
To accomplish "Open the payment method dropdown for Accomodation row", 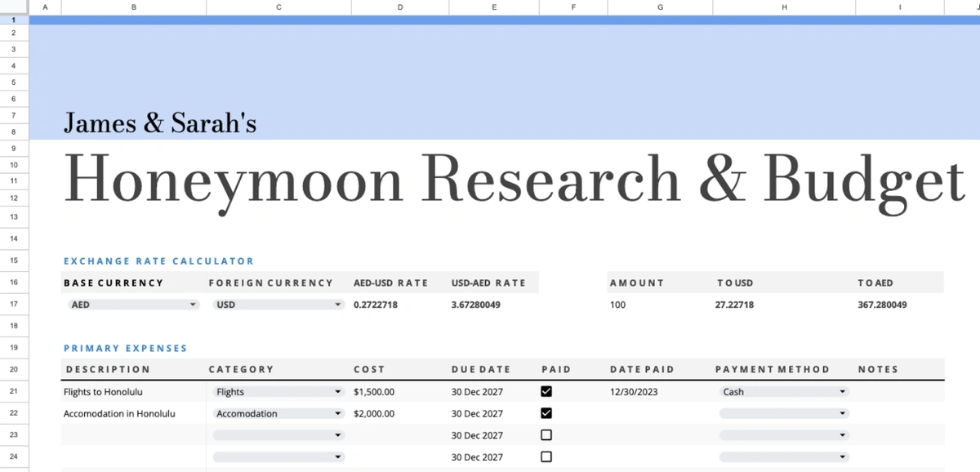I will (844, 413).
